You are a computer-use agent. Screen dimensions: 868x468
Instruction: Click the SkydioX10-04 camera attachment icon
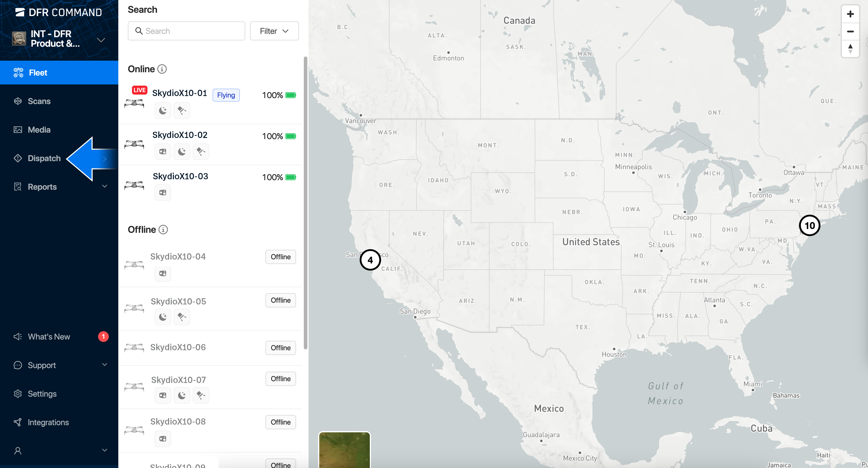[x=163, y=274]
